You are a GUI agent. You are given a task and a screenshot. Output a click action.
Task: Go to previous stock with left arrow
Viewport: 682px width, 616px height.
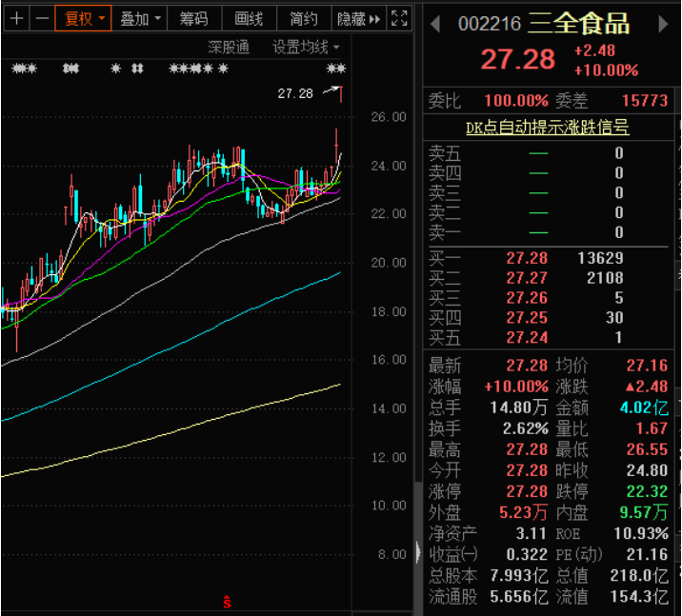435,24
